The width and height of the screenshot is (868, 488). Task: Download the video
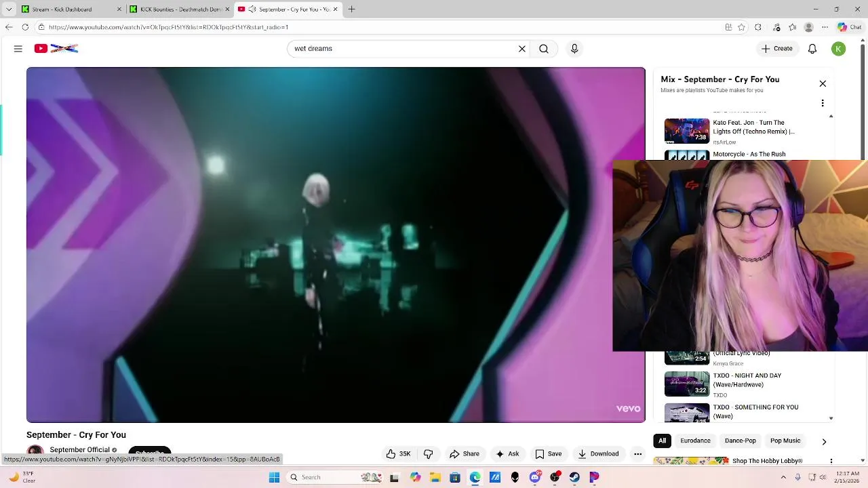598,454
